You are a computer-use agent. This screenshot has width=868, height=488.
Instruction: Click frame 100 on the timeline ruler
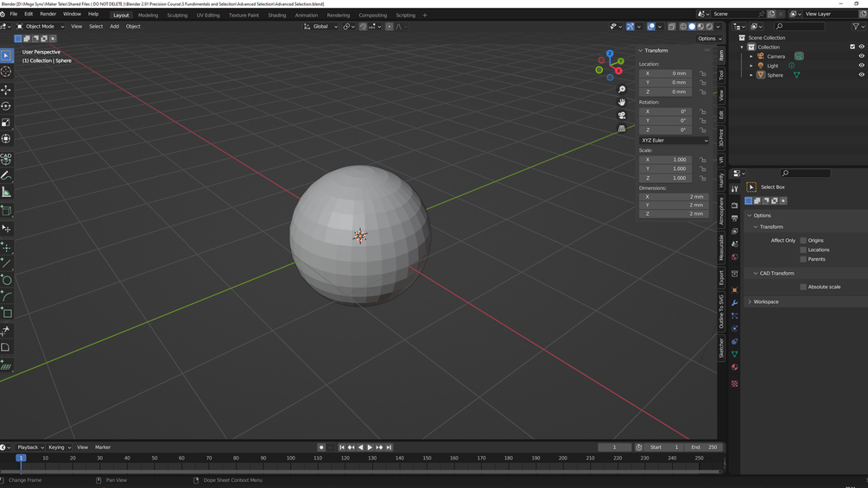290,458
